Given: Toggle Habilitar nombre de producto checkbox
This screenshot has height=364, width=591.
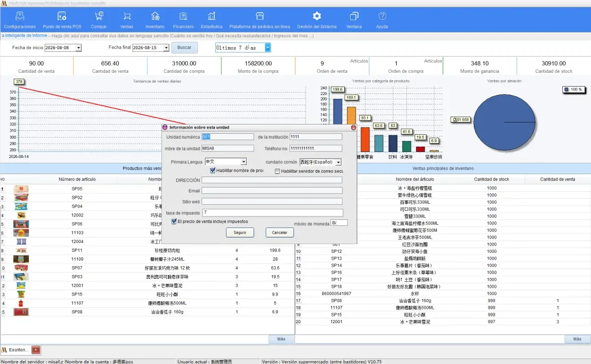Looking at the screenshot, I should coord(213,171).
